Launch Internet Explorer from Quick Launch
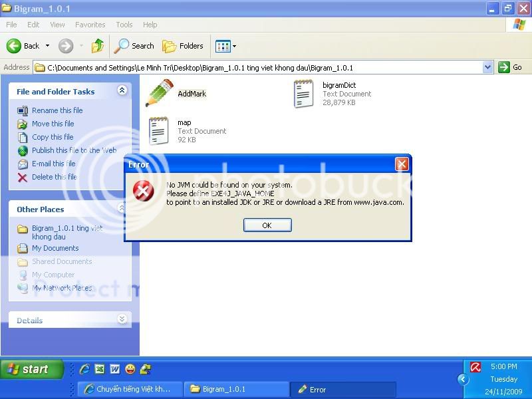The height and width of the screenshot is (399, 532). (x=84, y=368)
